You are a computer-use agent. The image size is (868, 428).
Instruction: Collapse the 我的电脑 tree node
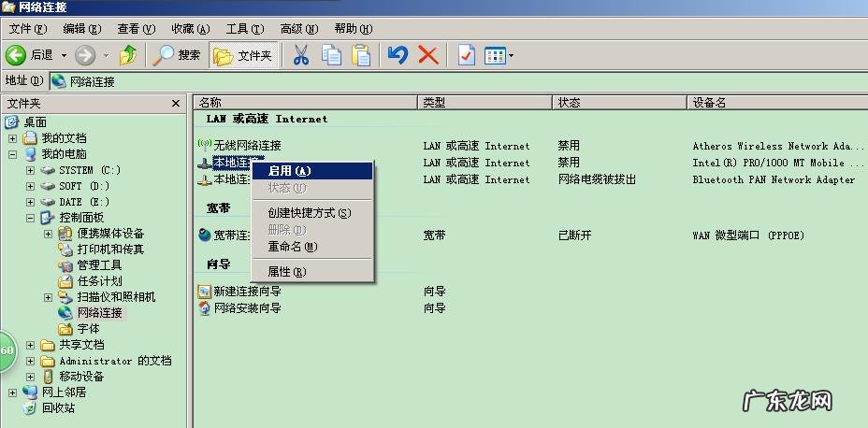[13, 154]
